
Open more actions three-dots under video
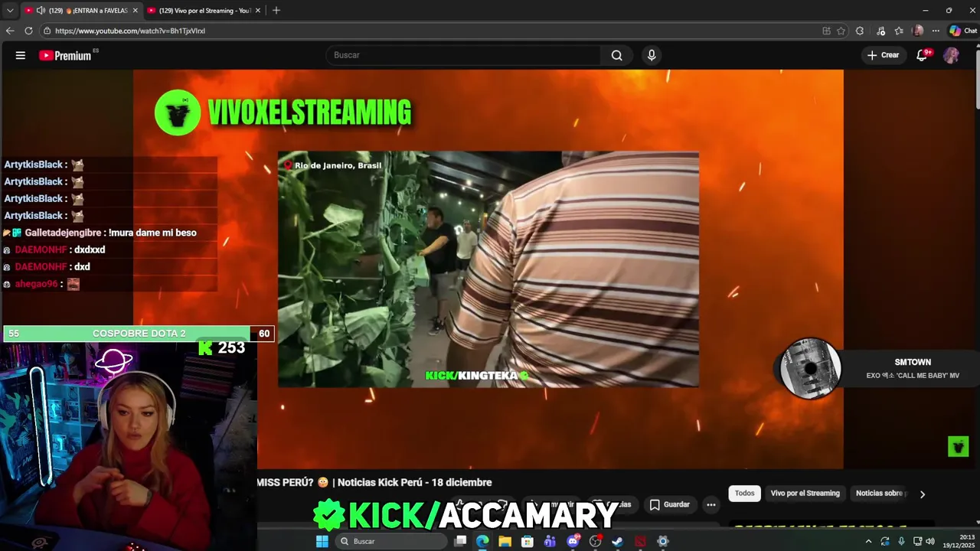tap(711, 504)
